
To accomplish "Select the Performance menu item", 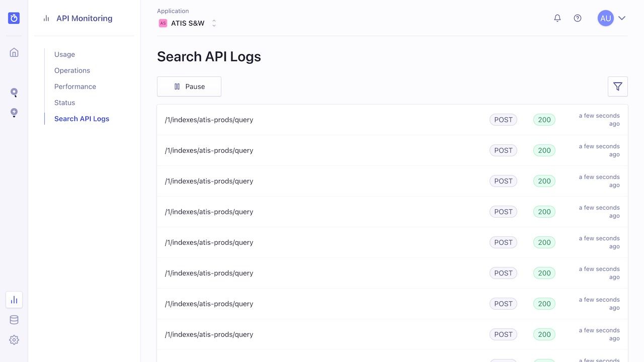I will (x=75, y=86).
